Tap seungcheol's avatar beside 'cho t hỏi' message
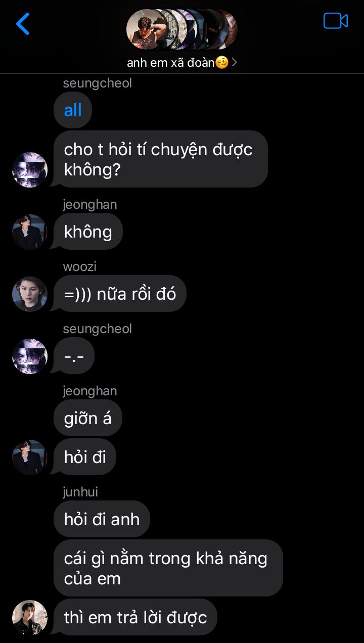This screenshot has width=364, height=643. coord(30,170)
